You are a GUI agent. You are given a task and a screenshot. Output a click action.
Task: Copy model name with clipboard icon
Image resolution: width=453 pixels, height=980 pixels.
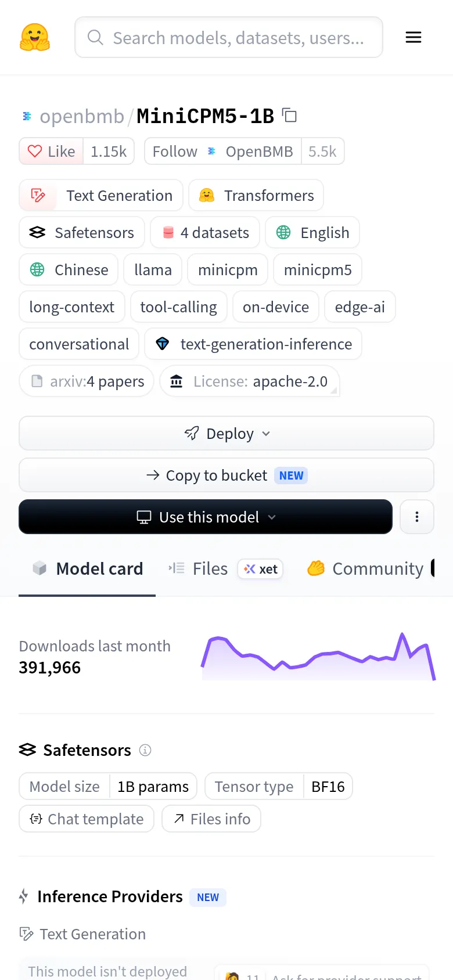pos(289,116)
